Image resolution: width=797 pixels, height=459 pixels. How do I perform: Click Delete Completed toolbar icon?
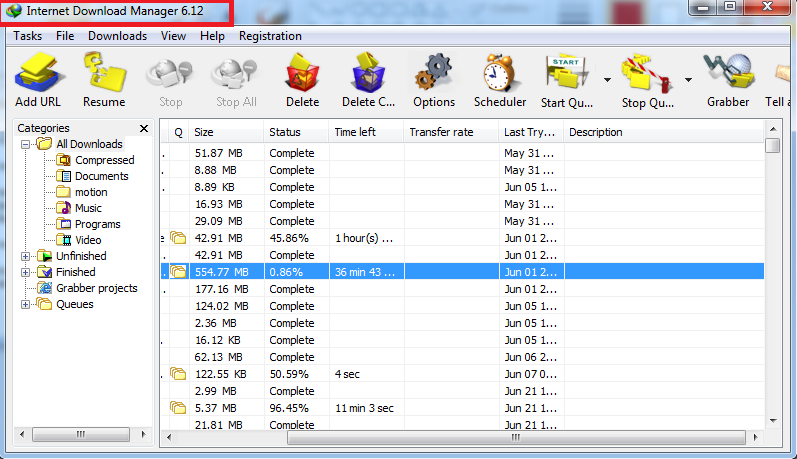[369, 80]
